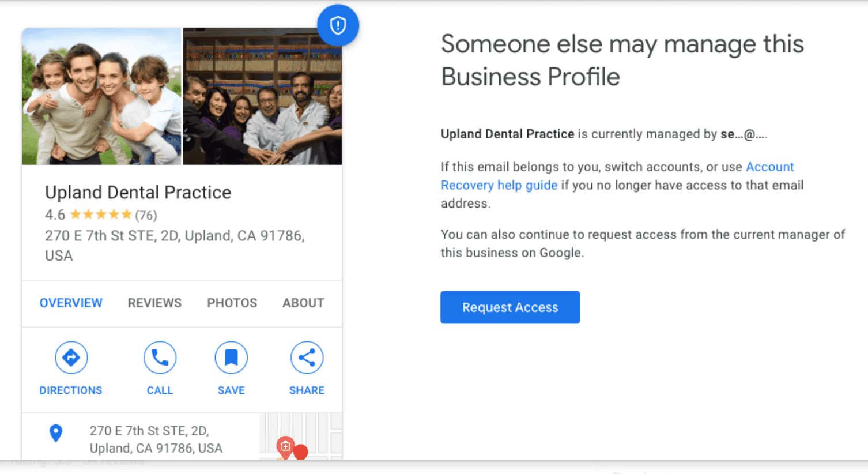The image size is (868, 474).
Task: Click the 'Someone else may manage' heading
Action: pyautogui.click(x=622, y=60)
